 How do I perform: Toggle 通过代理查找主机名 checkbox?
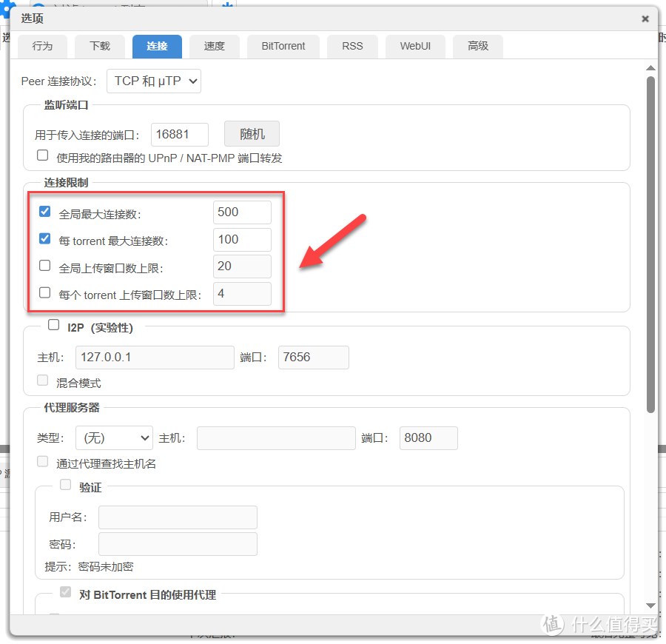click(x=42, y=461)
